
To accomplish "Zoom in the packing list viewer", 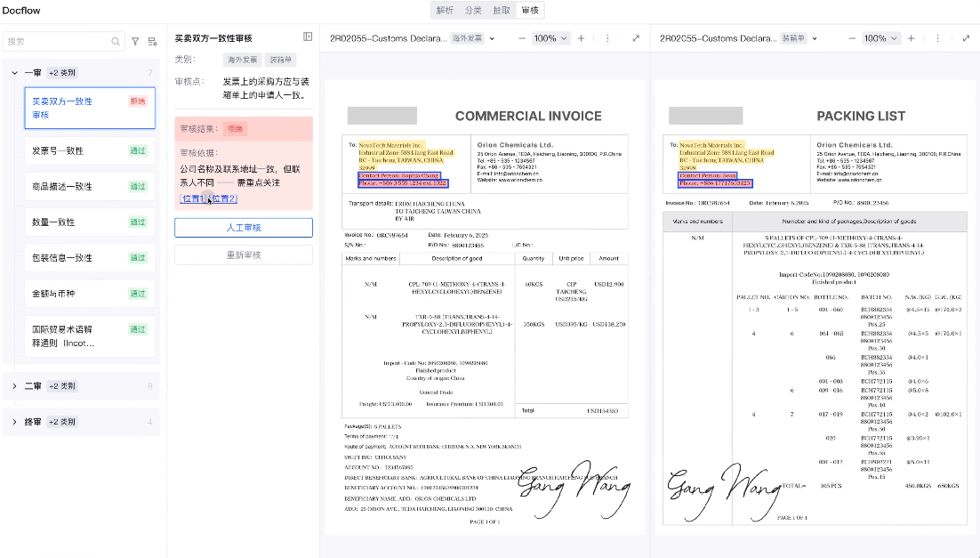I will point(911,38).
